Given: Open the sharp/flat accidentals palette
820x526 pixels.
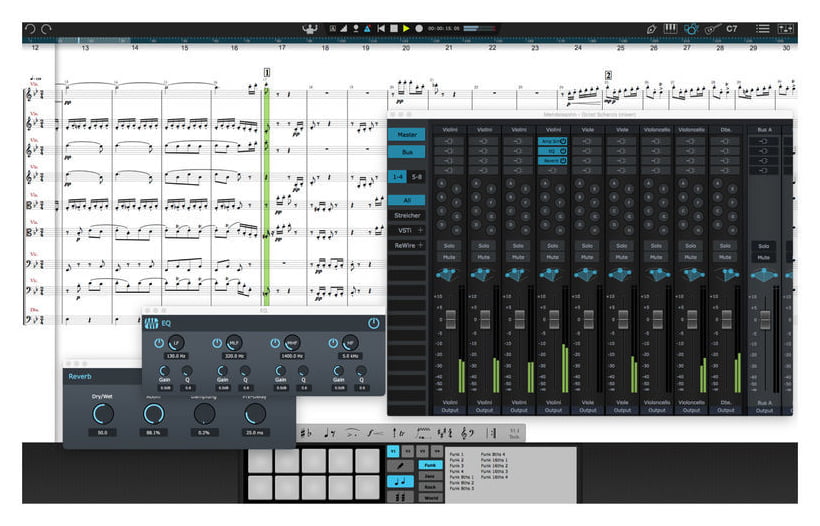Looking at the screenshot, I should pos(307,433).
